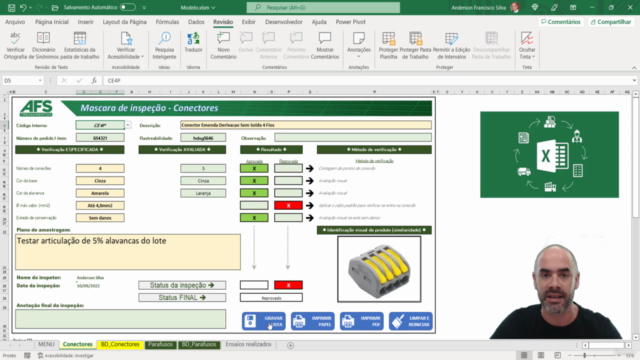640x360 pixels.
Task: Open Dicionário de Sinônimos
Action: 43,45
